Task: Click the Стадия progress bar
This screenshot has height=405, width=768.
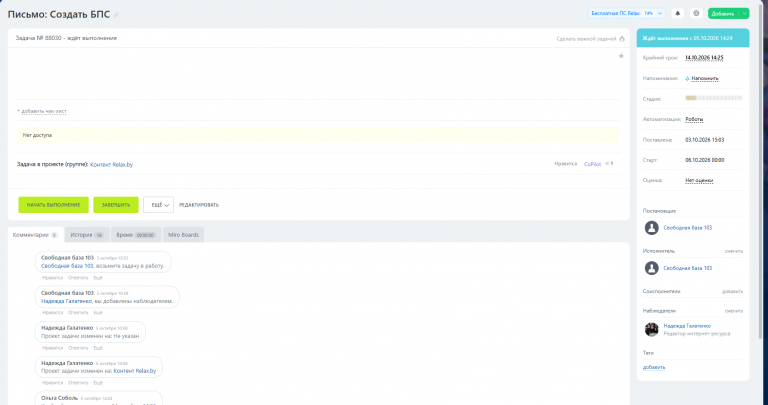Action: [714, 98]
